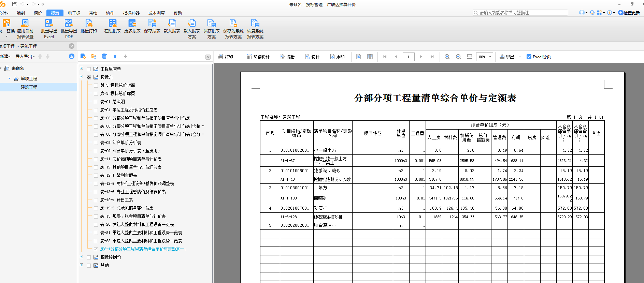Screen dimensions: 644x283
Task: Switch to single page view
Action: tap(359, 57)
